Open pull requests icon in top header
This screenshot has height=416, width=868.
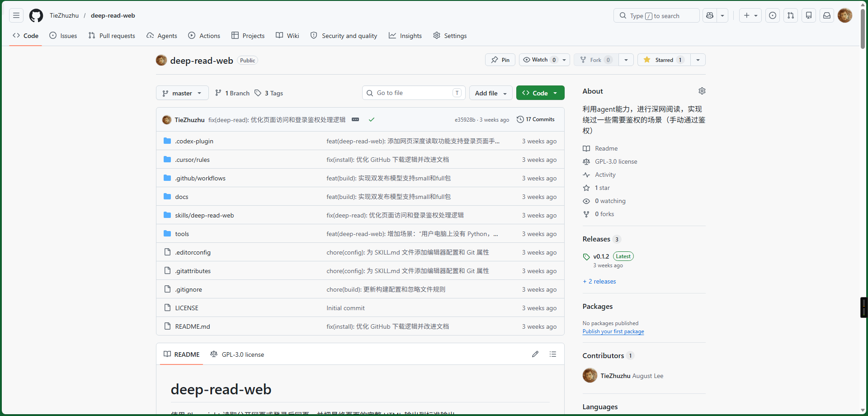point(791,15)
